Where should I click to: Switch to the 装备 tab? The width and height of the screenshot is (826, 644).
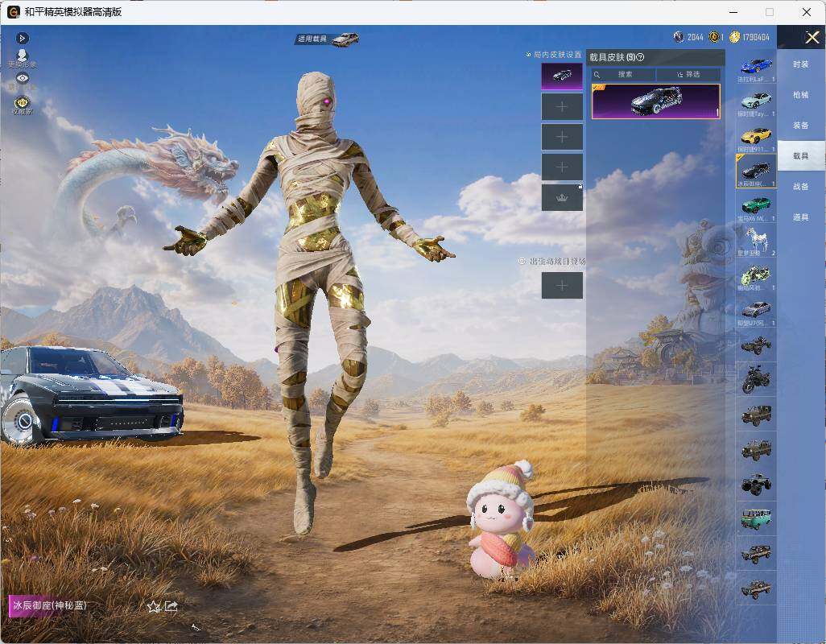[801, 126]
